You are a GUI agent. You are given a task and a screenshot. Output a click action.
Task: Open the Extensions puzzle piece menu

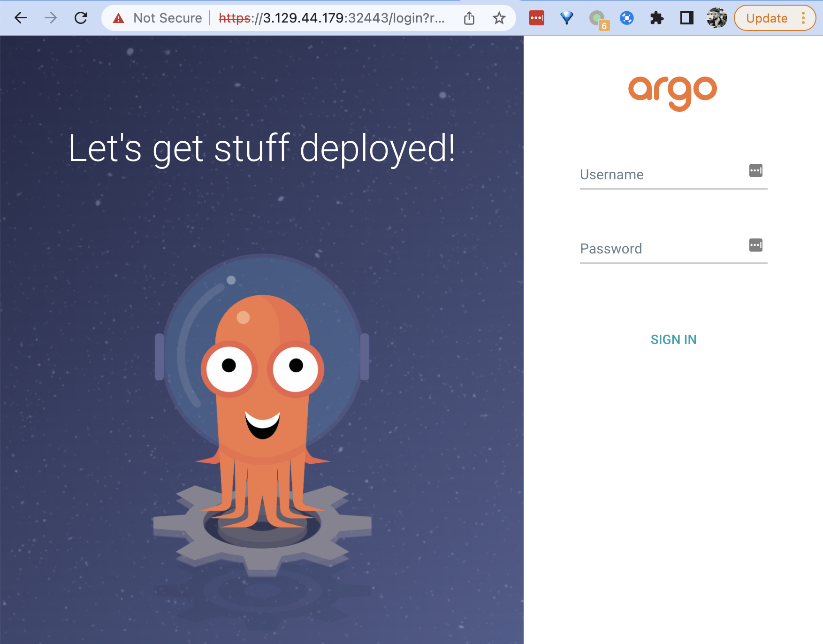click(x=657, y=18)
